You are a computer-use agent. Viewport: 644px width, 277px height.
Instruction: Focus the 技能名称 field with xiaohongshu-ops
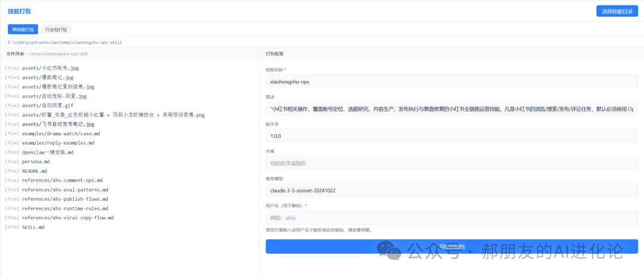click(452, 82)
